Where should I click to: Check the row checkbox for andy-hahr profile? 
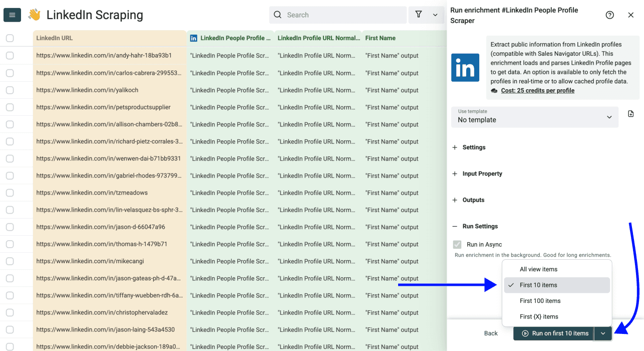coord(9,56)
